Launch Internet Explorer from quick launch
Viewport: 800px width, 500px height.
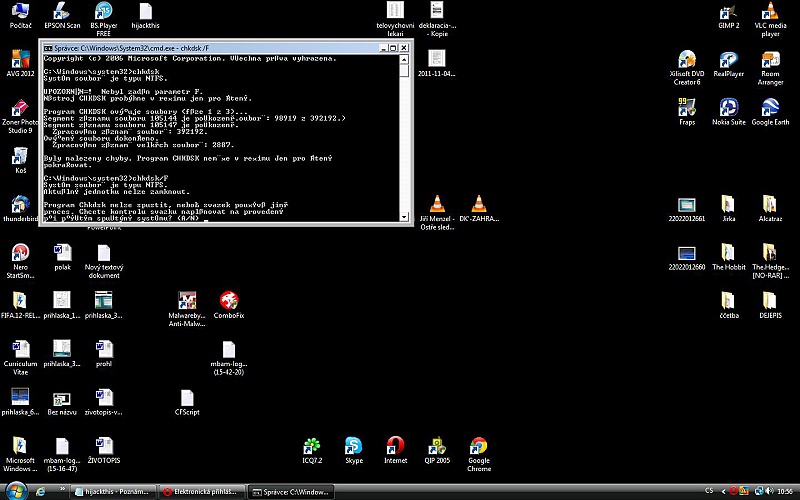[x=40, y=492]
